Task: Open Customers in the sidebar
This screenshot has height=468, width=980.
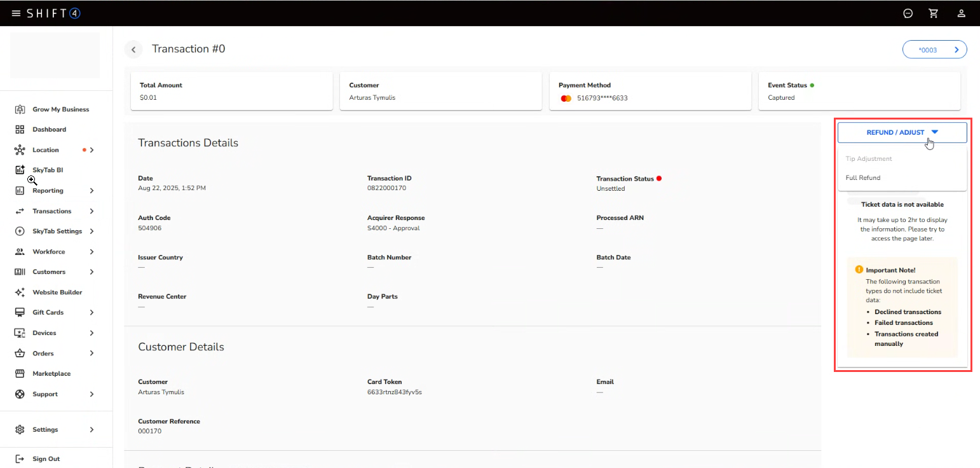Action: click(x=49, y=272)
